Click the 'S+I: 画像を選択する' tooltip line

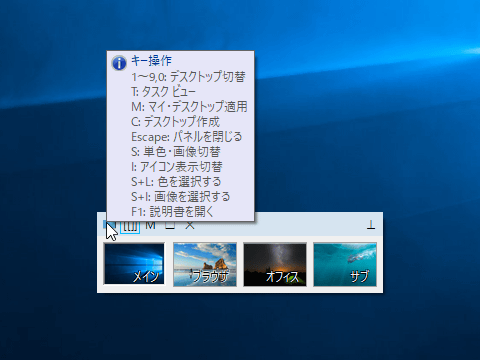[x=180, y=197]
